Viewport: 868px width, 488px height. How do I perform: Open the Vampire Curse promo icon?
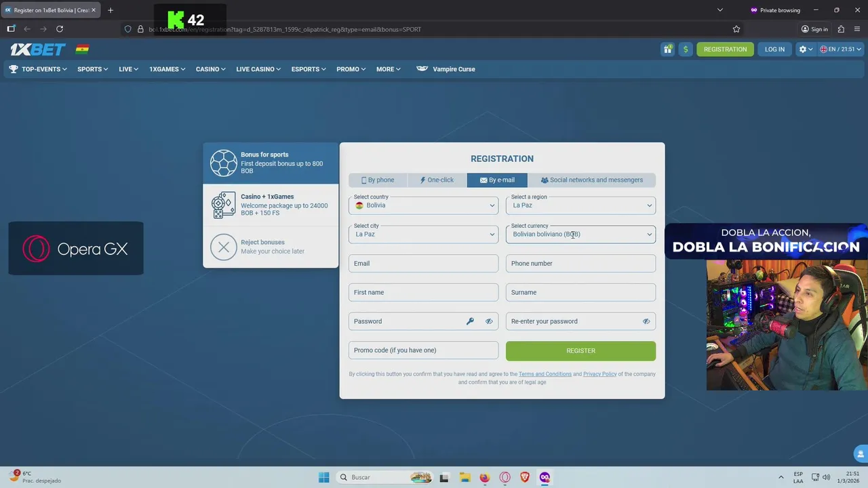pos(422,69)
